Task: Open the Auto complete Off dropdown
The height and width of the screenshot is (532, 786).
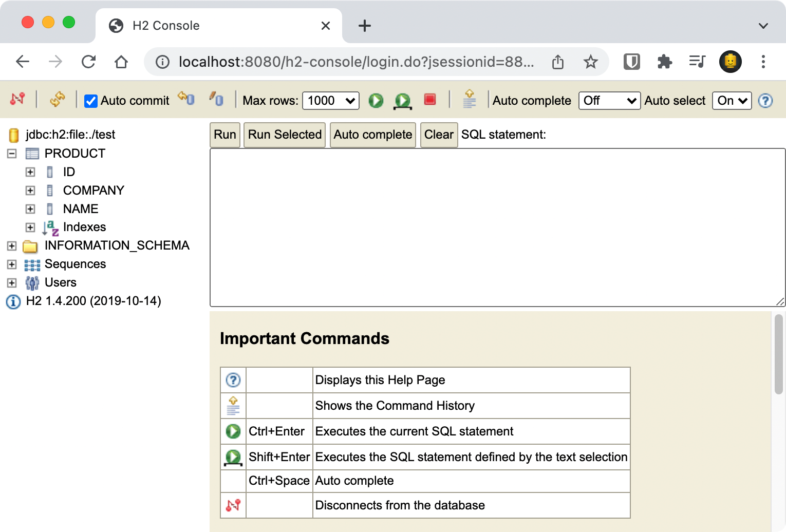Action: click(609, 101)
